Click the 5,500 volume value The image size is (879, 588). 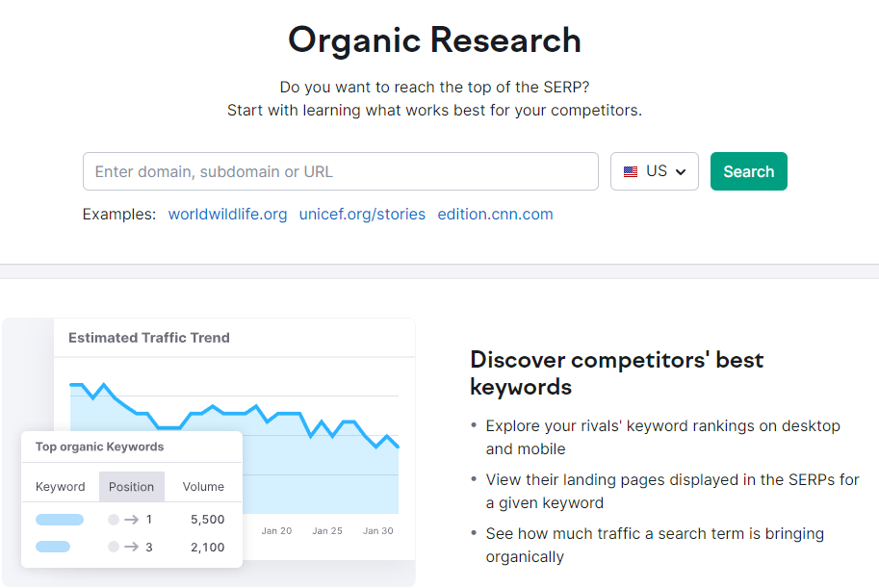[x=207, y=520]
